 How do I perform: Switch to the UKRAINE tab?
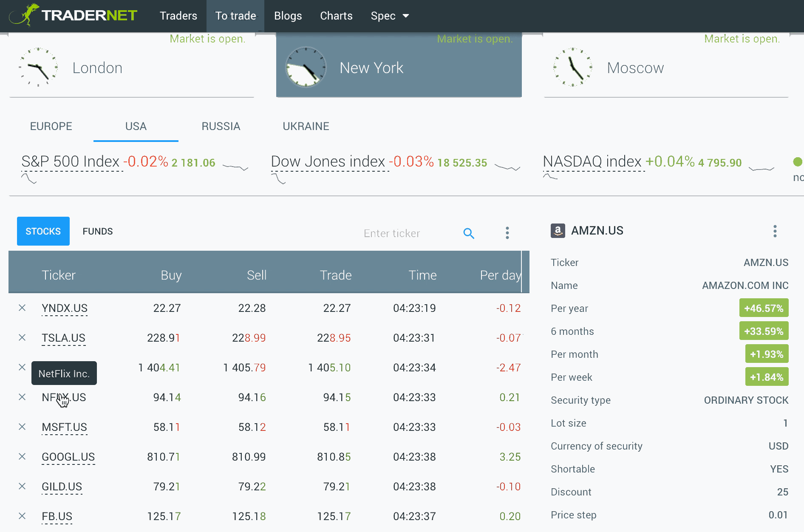pyautogui.click(x=306, y=126)
